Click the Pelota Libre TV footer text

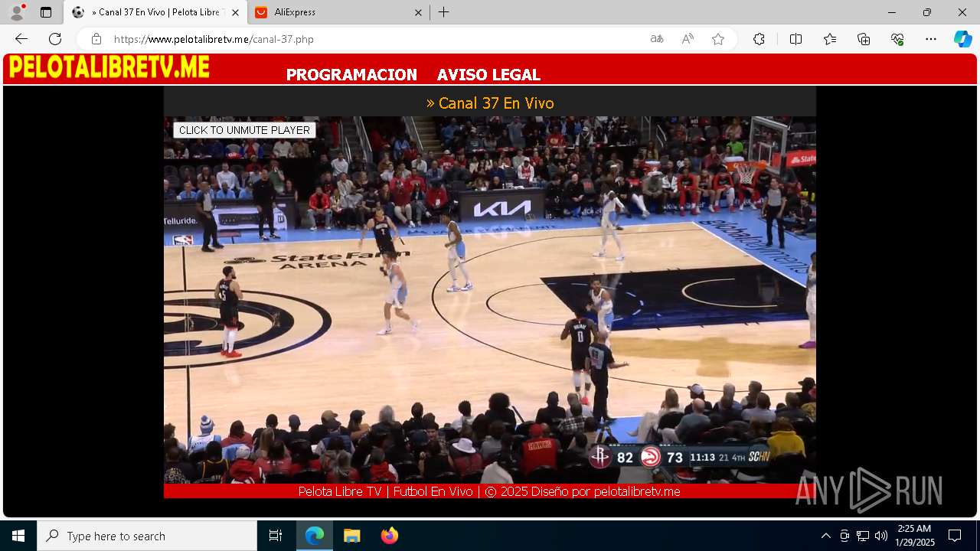489,491
